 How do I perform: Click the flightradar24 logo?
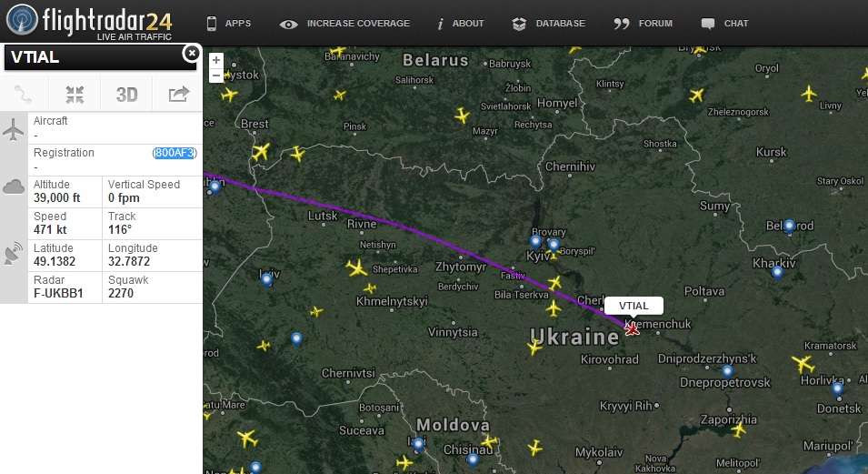89,22
